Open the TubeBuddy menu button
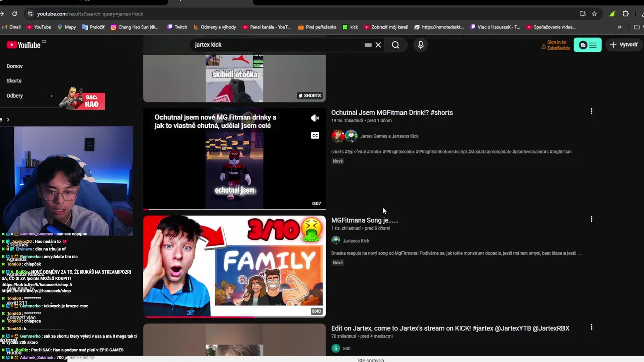Image resolution: width=644 pixels, height=362 pixels. (587, 45)
